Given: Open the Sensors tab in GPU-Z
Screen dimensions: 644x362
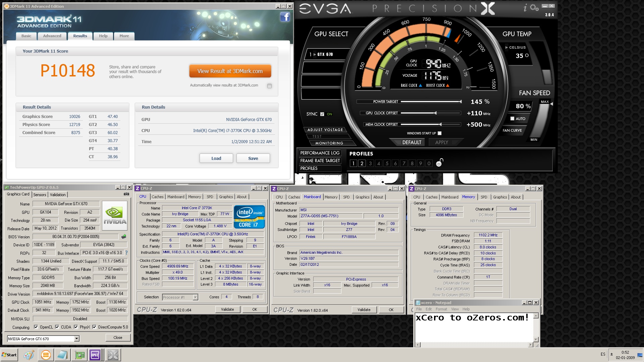Looking at the screenshot, I should coord(40,194).
